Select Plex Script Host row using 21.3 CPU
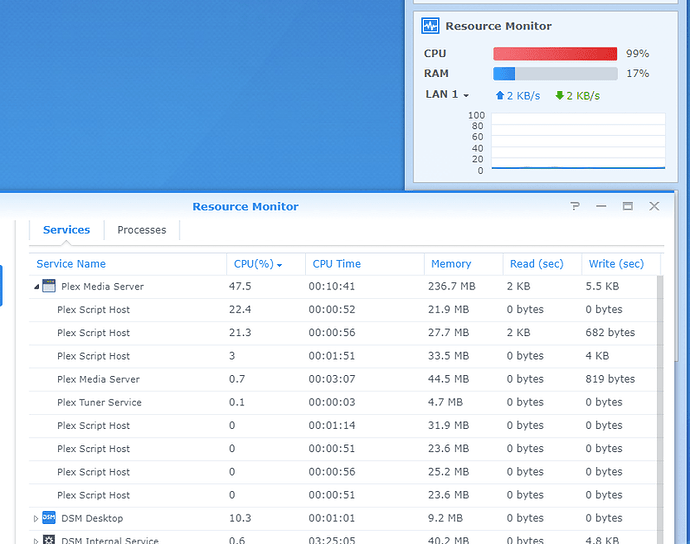Image resolution: width=690 pixels, height=544 pixels. click(343, 333)
